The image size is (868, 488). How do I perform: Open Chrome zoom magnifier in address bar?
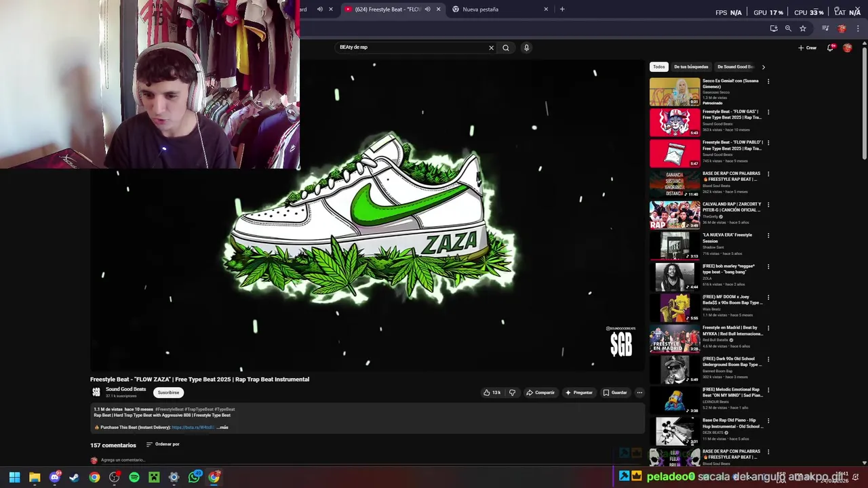click(x=788, y=28)
